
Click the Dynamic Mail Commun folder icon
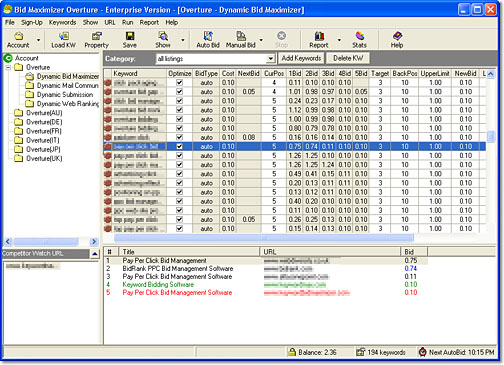point(30,86)
